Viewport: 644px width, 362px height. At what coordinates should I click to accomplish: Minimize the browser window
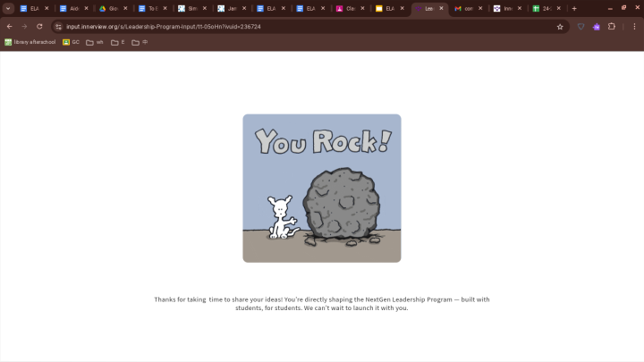pyautogui.click(x=610, y=8)
